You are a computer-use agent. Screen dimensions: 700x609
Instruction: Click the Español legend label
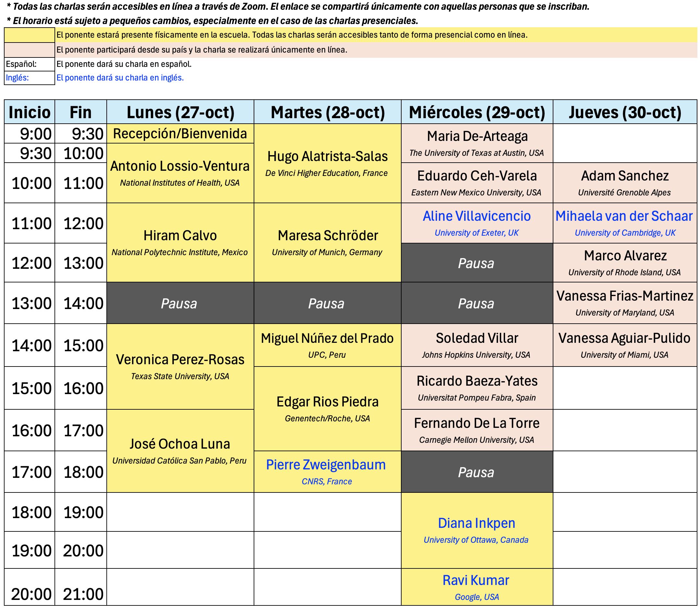click(x=21, y=63)
